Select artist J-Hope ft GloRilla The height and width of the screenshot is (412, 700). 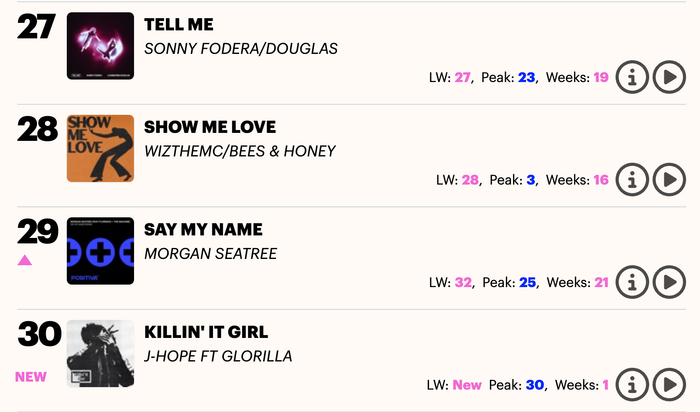218,356
